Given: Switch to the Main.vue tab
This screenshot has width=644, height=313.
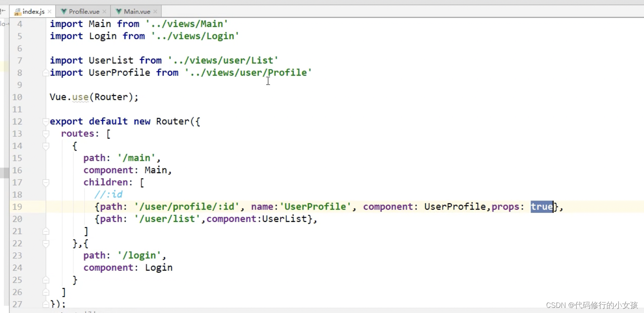Looking at the screenshot, I should tap(136, 11).
